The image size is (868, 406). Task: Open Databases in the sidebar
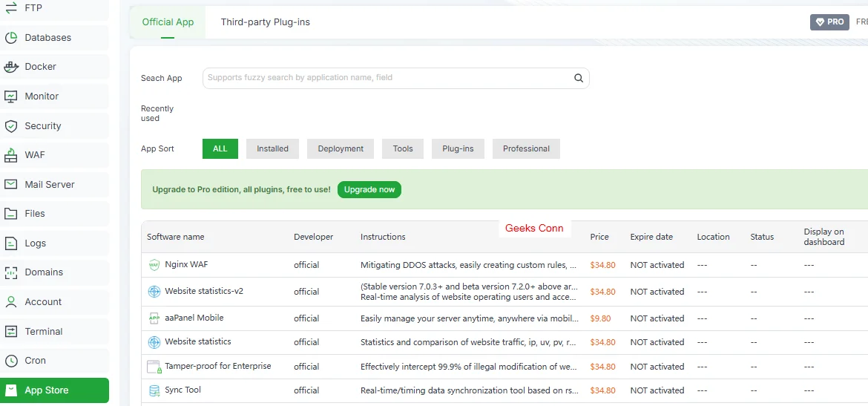pyautogui.click(x=47, y=38)
